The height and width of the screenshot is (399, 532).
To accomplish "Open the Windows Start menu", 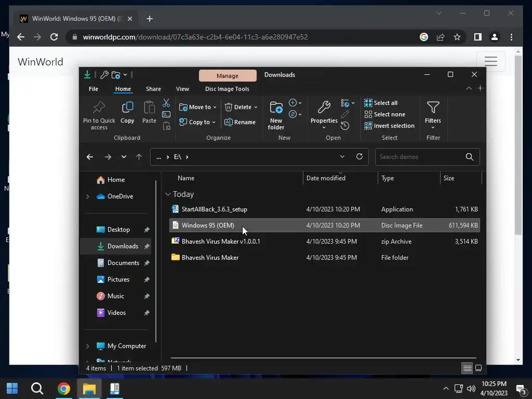I will [12, 389].
